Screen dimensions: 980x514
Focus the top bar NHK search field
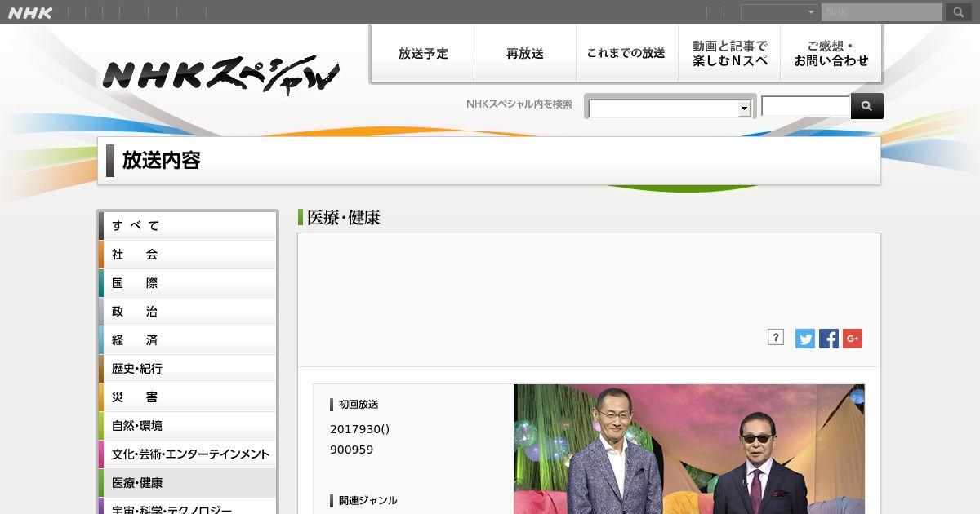pyautogui.click(x=882, y=12)
